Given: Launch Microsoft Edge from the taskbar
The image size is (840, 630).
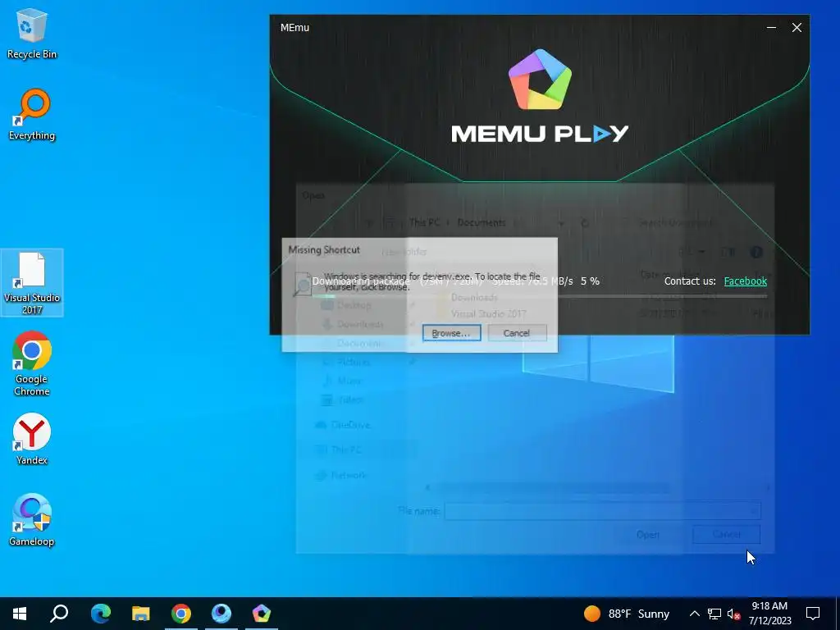Looking at the screenshot, I should (x=101, y=614).
